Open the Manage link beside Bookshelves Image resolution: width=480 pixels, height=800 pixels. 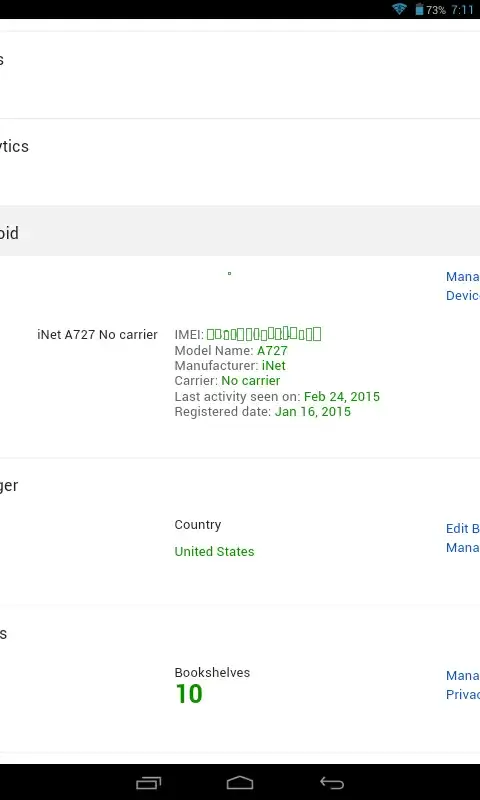tap(463, 676)
